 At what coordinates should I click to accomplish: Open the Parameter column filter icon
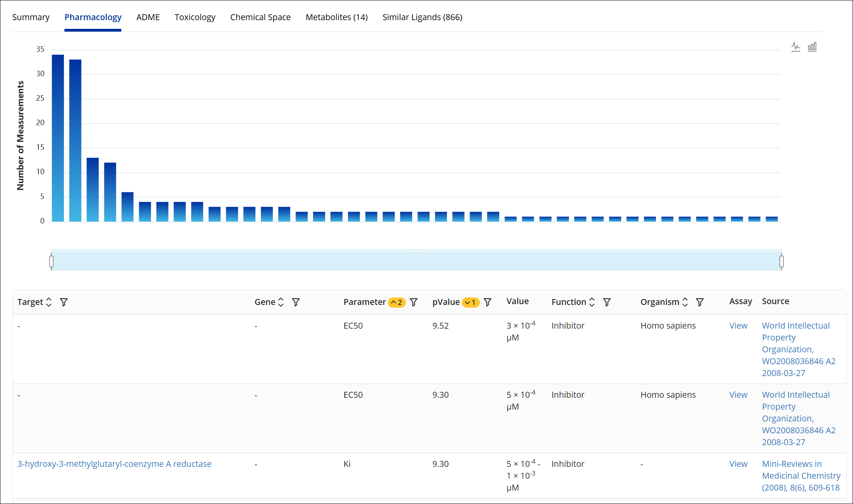[x=414, y=302]
